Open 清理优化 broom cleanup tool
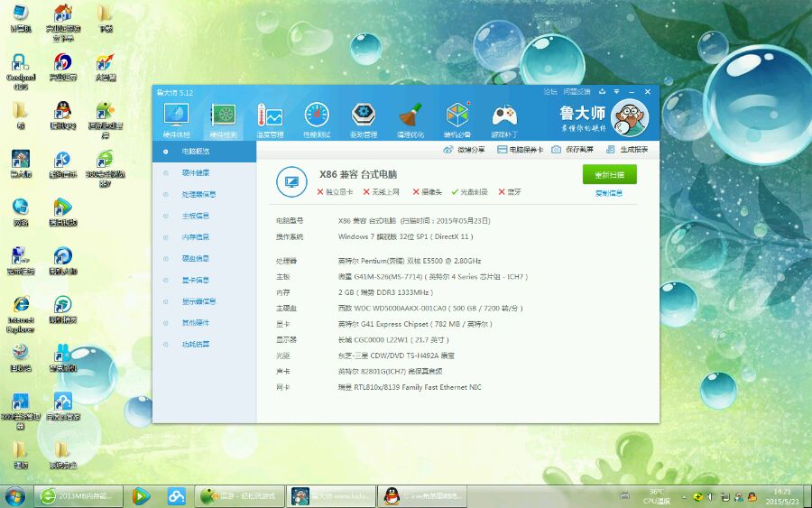This screenshot has height=508, width=812. pyautogui.click(x=411, y=120)
